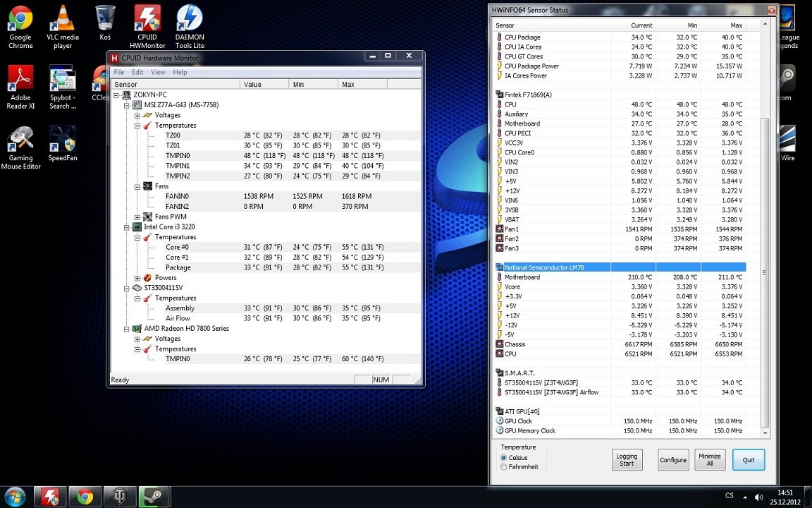Click the Fintek F71869(A) chip icon
812x508 pixels.
pos(499,95)
